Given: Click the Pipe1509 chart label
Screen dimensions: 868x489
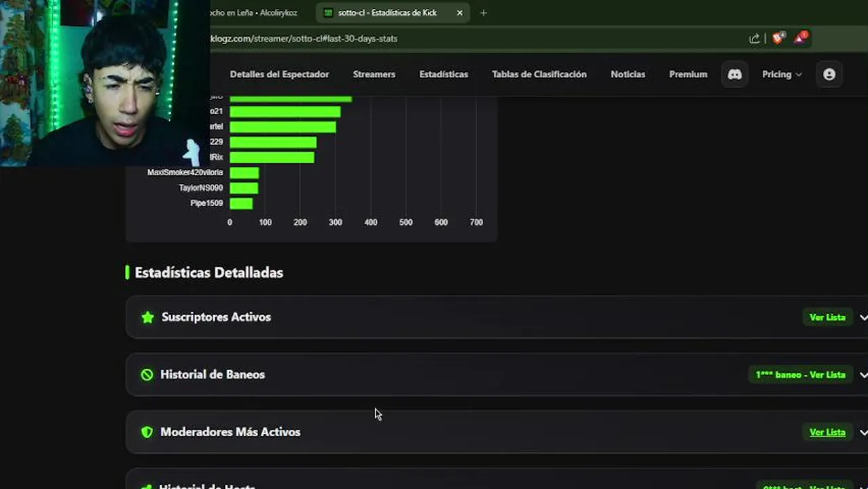Looking at the screenshot, I should click(206, 203).
